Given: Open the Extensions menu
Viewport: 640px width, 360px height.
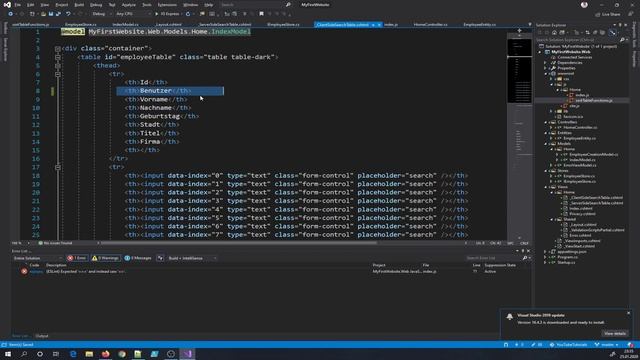Looking at the screenshot, I should [167, 5].
